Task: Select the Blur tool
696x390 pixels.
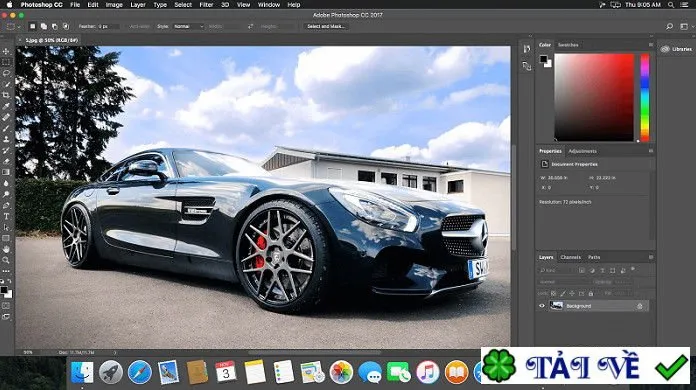Action: 6,183
